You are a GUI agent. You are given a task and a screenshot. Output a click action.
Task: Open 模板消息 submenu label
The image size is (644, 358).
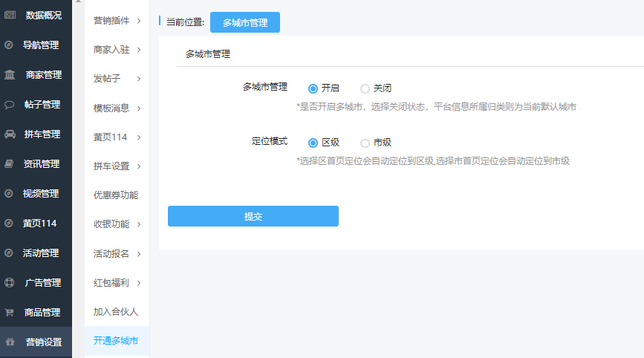click(x=111, y=108)
